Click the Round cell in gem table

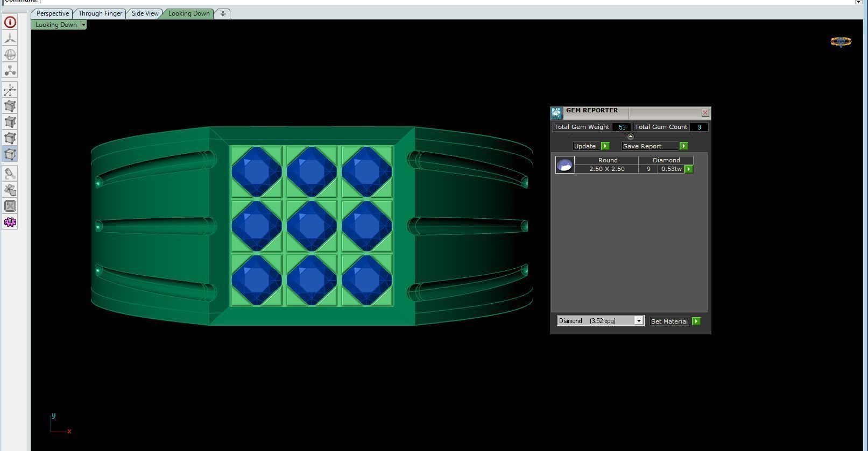point(608,160)
